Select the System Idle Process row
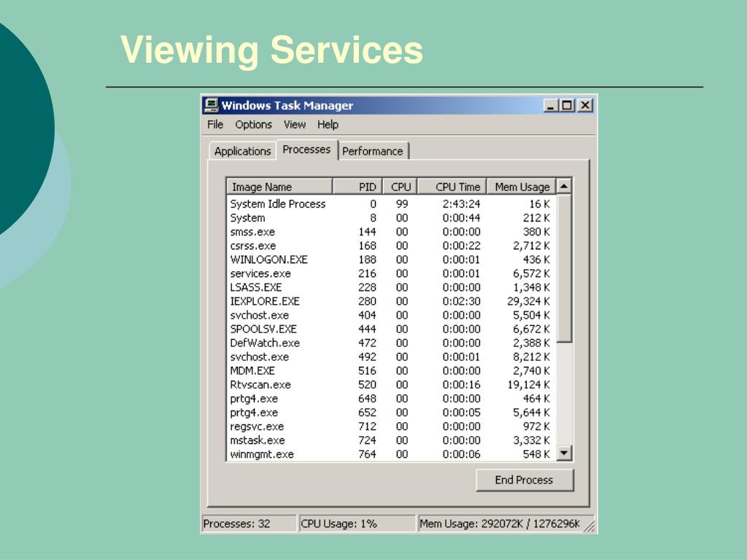Viewport: 747px width, 560px height. pos(391,204)
